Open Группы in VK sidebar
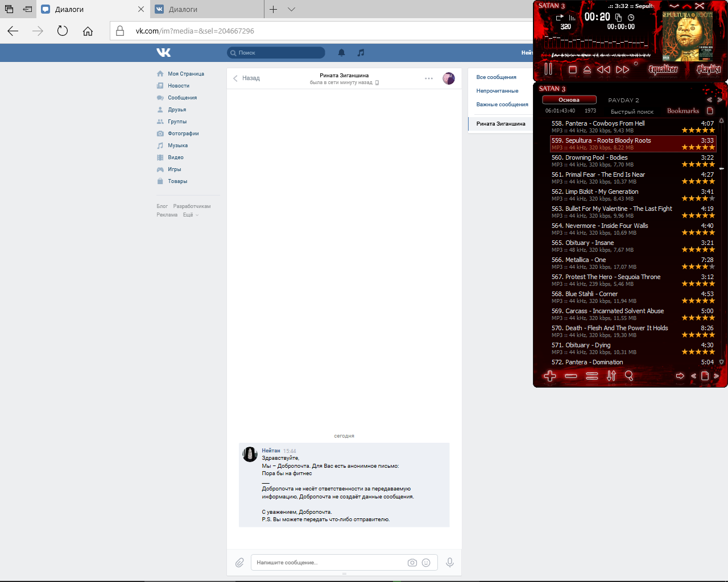The height and width of the screenshot is (582, 728). (171, 122)
